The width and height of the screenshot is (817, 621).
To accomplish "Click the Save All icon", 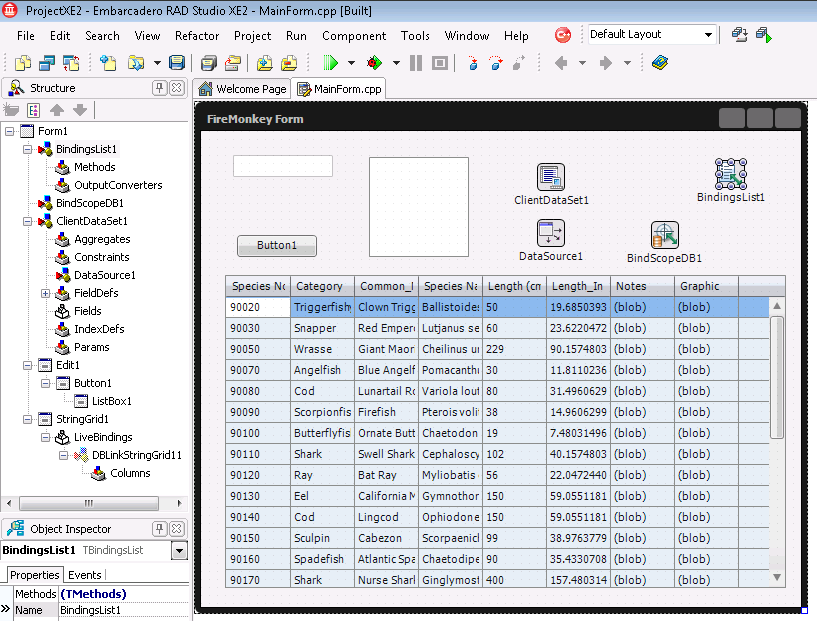I will coord(208,63).
